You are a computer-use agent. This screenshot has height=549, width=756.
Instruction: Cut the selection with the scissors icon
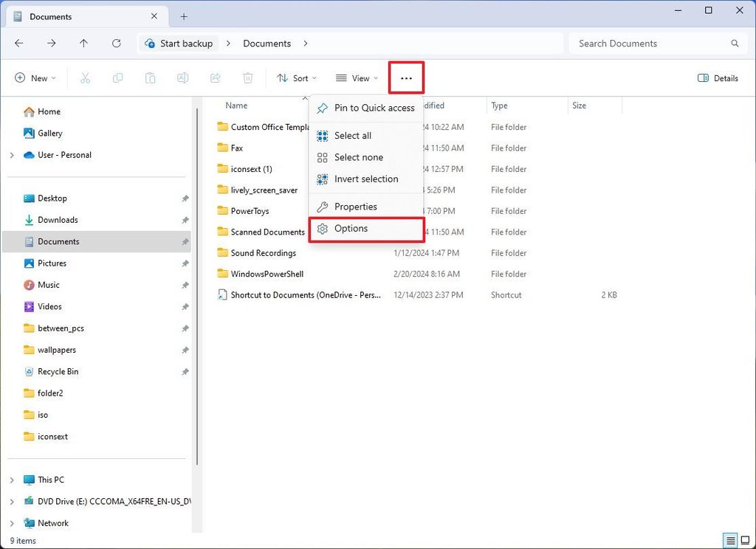(85, 77)
